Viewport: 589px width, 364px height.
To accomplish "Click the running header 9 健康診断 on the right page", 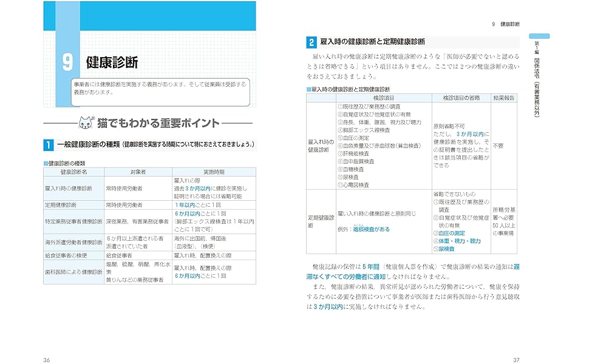I will pyautogui.click(x=506, y=24).
